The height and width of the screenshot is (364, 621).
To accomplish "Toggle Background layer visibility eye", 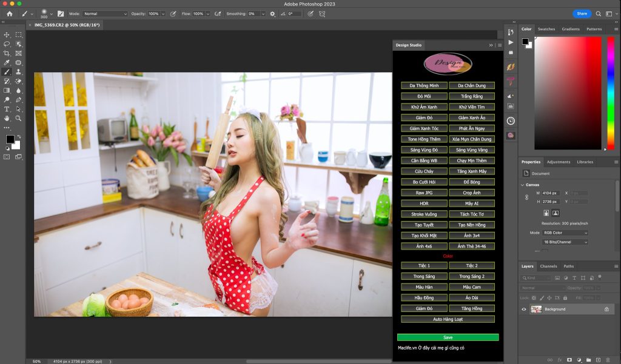I will pos(524,309).
